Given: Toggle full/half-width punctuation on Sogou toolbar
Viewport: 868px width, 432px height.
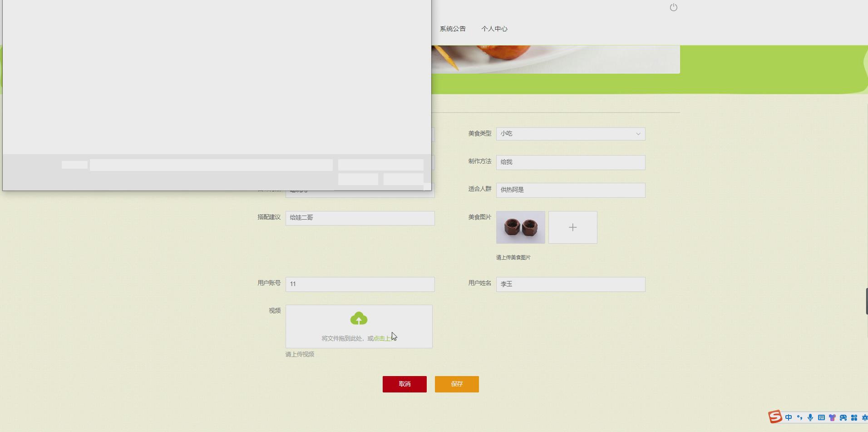Looking at the screenshot, I should pyautogui.click(x=799, y=417).
